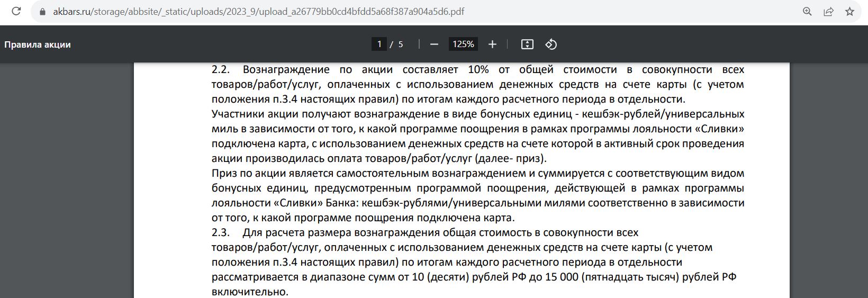This screenshot has width=868, height=298.
Task: Select the '10%' reward value in the text
Action: click(x=478, y=69)
